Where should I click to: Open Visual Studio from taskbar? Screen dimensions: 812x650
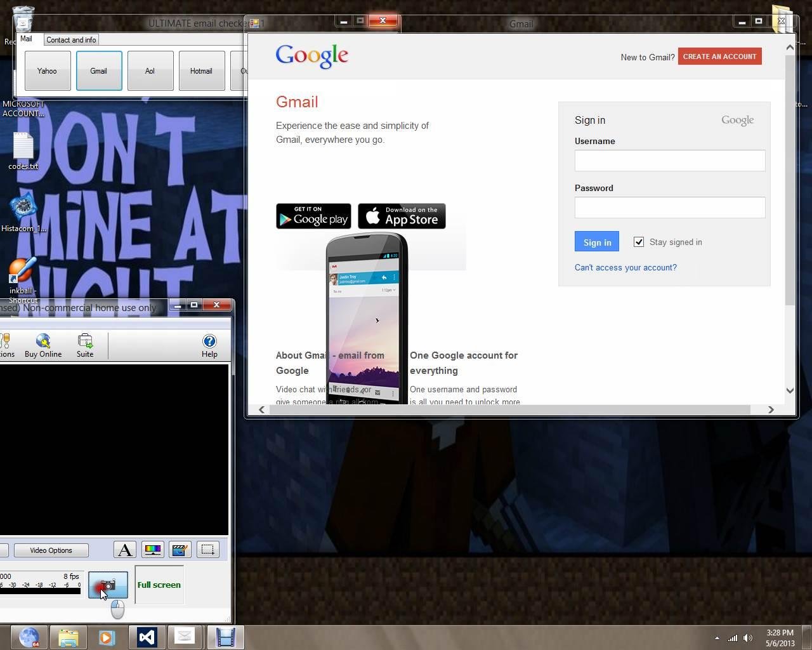click(x=147, y=637)
